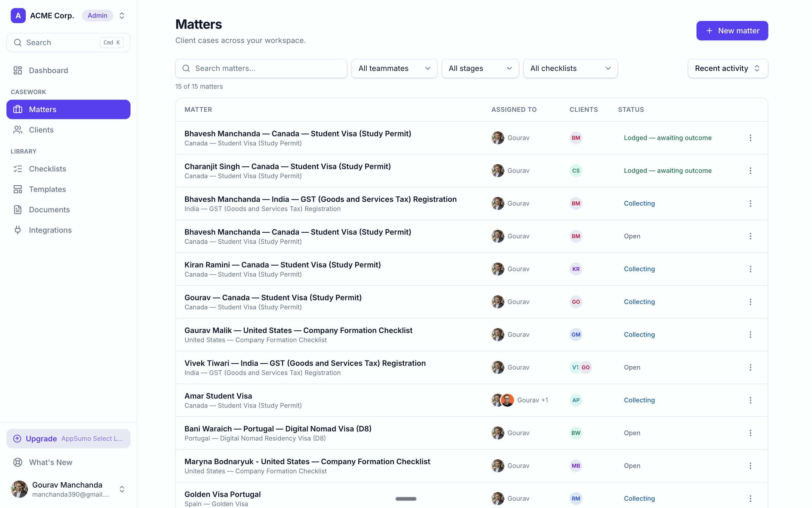
Task: Open the Dashboard page
Action: [68, 70]
